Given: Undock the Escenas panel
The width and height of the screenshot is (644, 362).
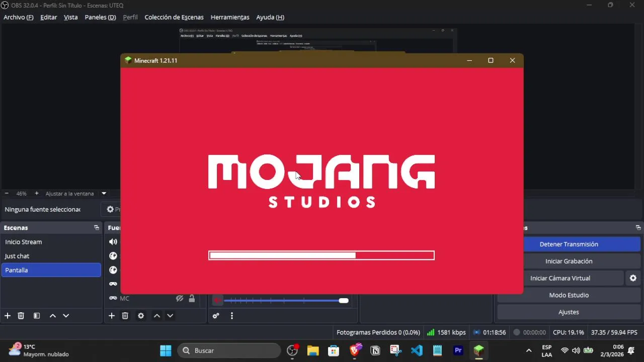Looking at the screenshot, I should point(97,228).
